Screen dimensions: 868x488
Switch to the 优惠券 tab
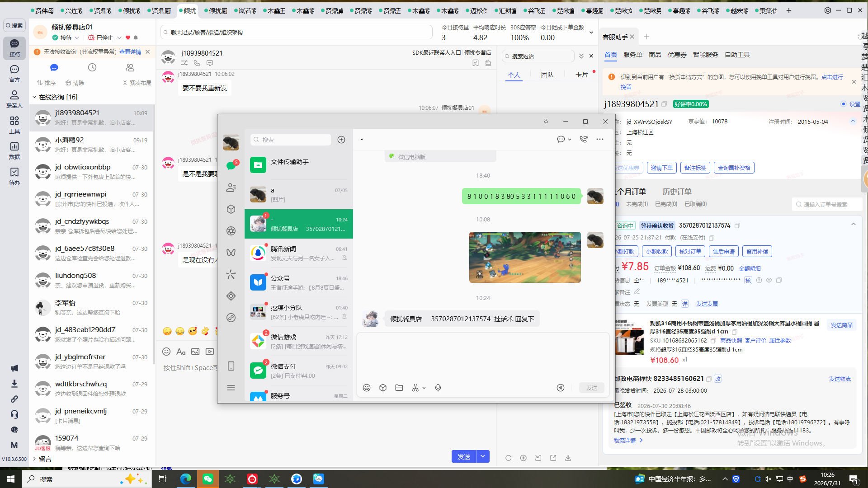pyautogui.click(x=677, y=55)
